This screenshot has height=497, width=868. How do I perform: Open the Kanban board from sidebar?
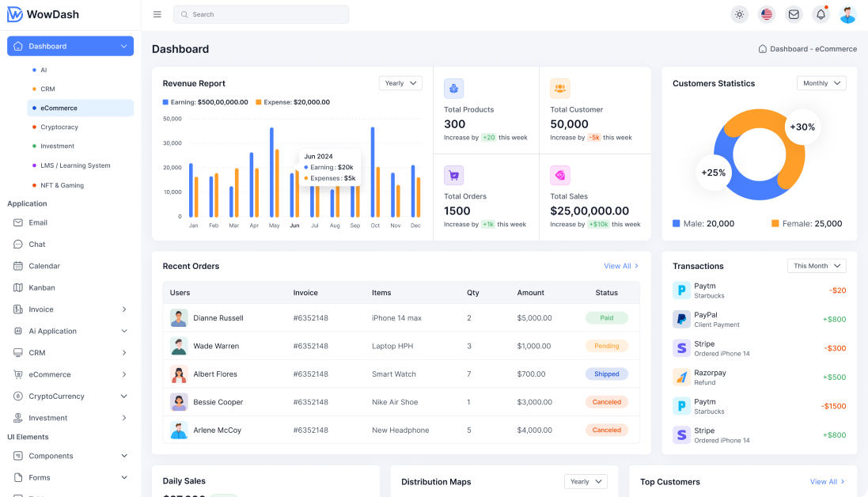[x=41, y=287]
